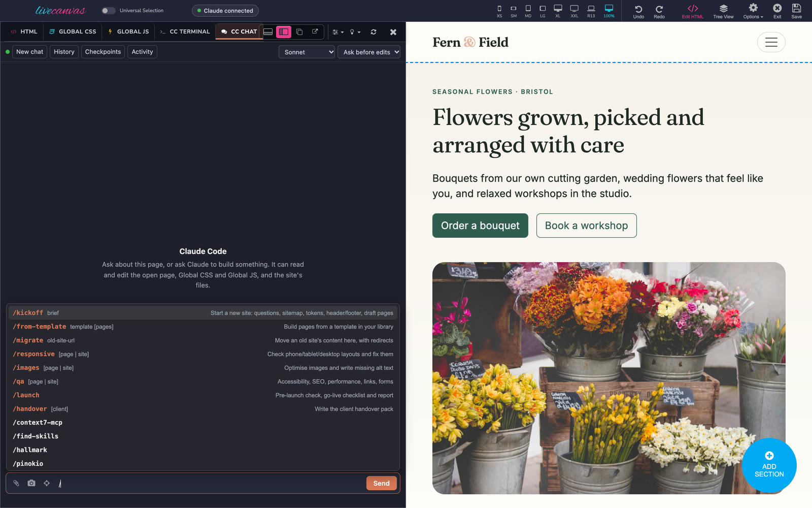Image resolution: width=812 pixels, height=508 pixels.
Task: Open the Edit HTML code editor
Action: tap(693, 11)
